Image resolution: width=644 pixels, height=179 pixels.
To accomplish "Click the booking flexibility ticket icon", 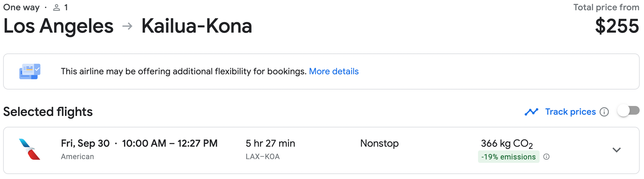I will coord(30,71).
